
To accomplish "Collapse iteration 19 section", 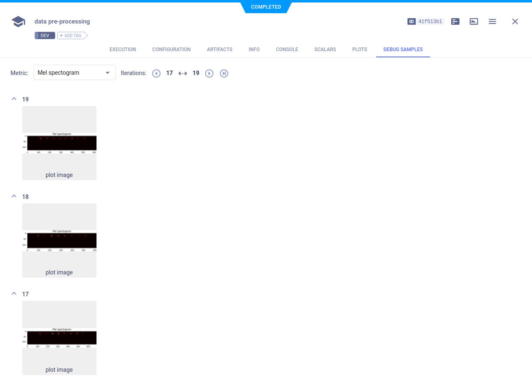I will 14,99.
